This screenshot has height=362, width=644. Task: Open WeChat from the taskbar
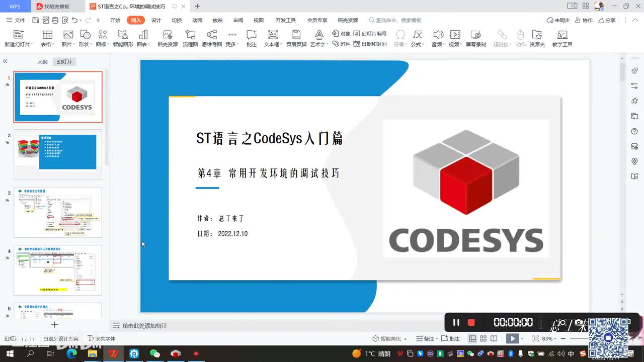pos(155,353)
